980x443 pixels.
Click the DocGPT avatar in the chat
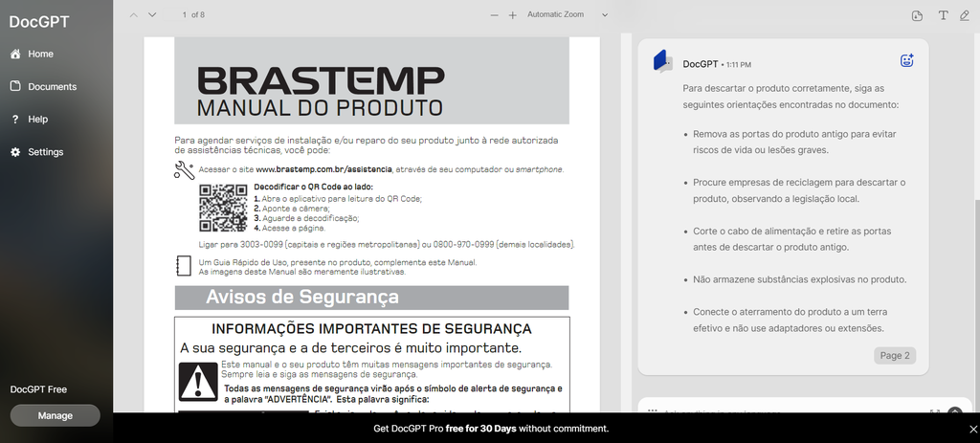(662, 61)
